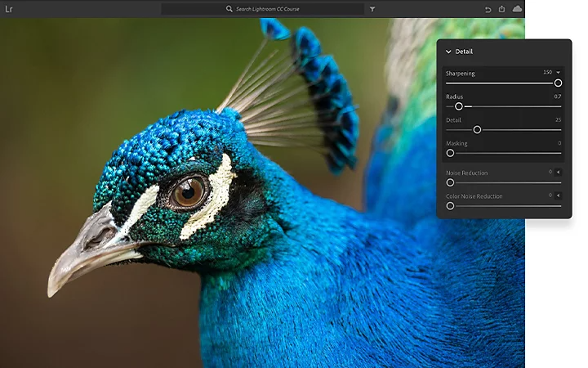Open the share icon in top bar
The height and width of the screenshot is (368, 588).
click(502, 9)
